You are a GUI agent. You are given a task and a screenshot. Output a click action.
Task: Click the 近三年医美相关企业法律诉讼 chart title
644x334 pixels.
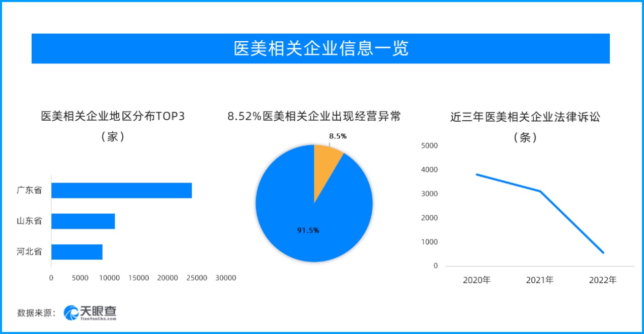click(525, 118)
